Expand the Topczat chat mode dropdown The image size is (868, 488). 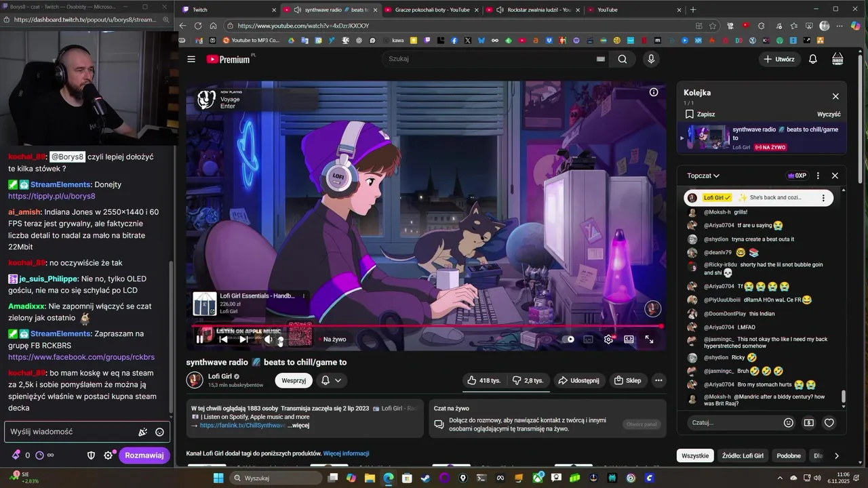[x=703, y=176]
